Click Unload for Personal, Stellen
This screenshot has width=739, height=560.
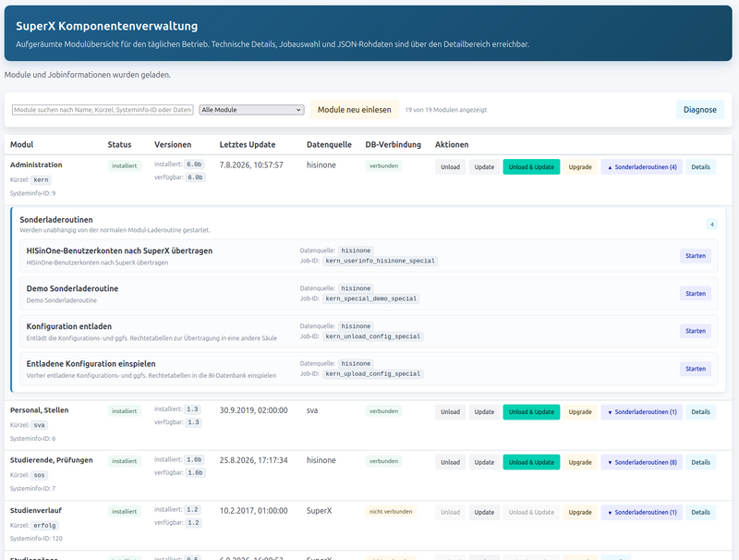coord(450,412)
